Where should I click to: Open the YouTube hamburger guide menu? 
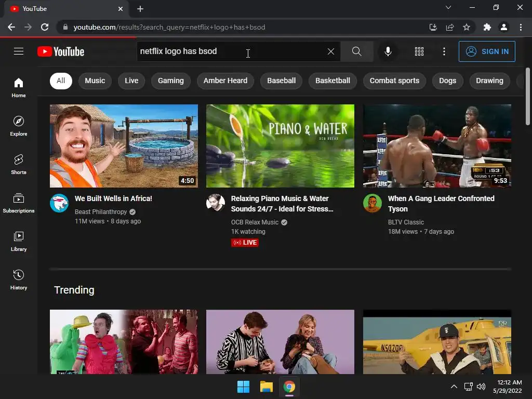[x=19, y=51]
